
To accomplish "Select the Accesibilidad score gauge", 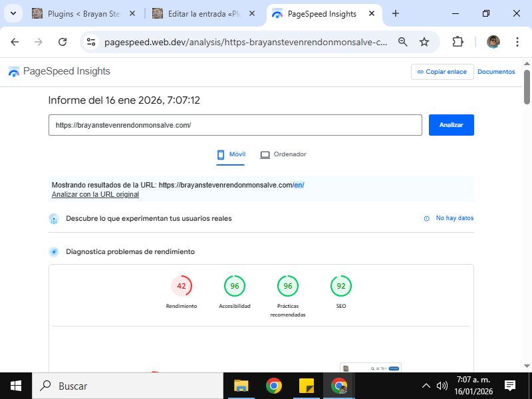I will (235, 286).
